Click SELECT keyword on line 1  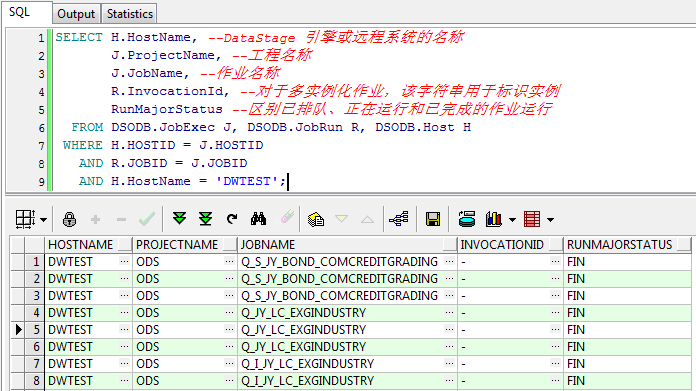(79, 37)
